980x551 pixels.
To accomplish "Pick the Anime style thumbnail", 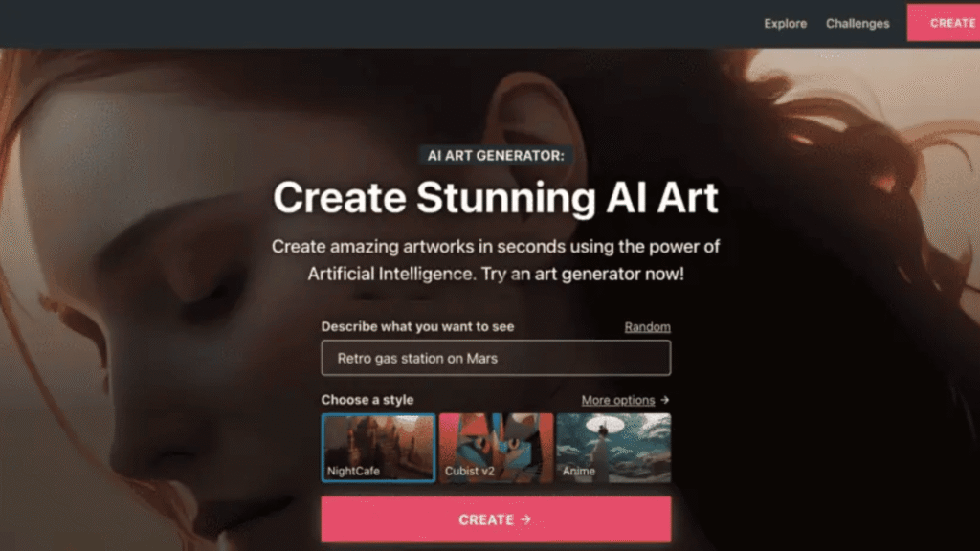I will tap(613, 448).
